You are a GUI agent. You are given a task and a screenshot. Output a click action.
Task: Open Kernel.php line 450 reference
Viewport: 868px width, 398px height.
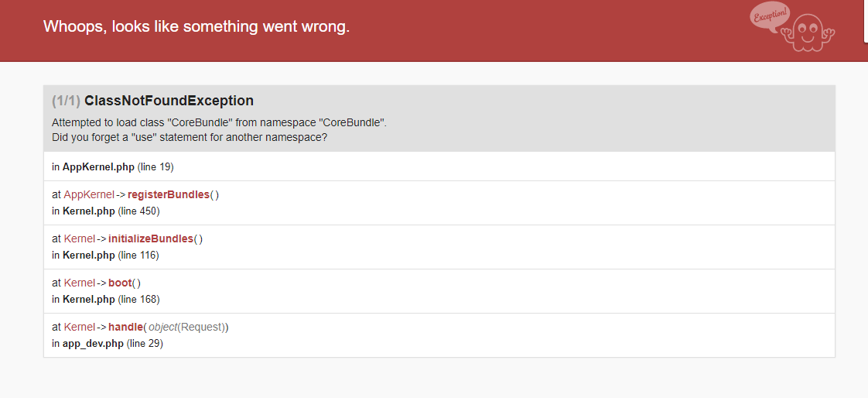click(x=106, y=211)
